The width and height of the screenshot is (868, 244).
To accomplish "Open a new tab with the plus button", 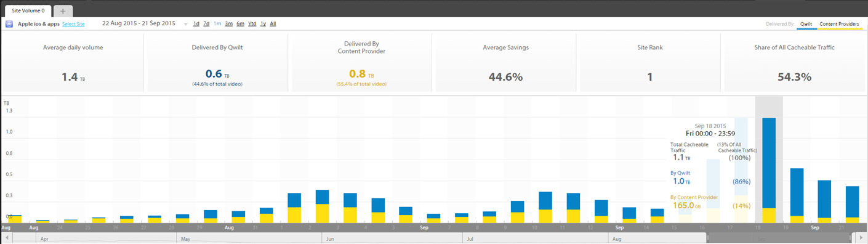I will (x=63, y=11).
